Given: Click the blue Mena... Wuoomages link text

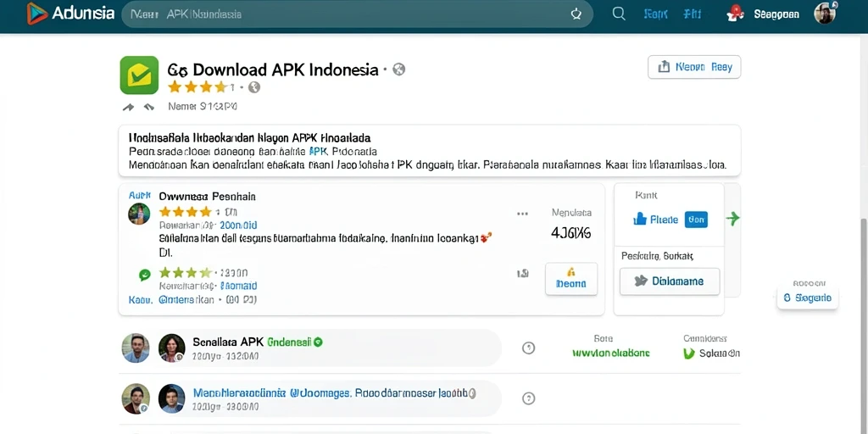Looking at the screenshot, I should 272,393.
